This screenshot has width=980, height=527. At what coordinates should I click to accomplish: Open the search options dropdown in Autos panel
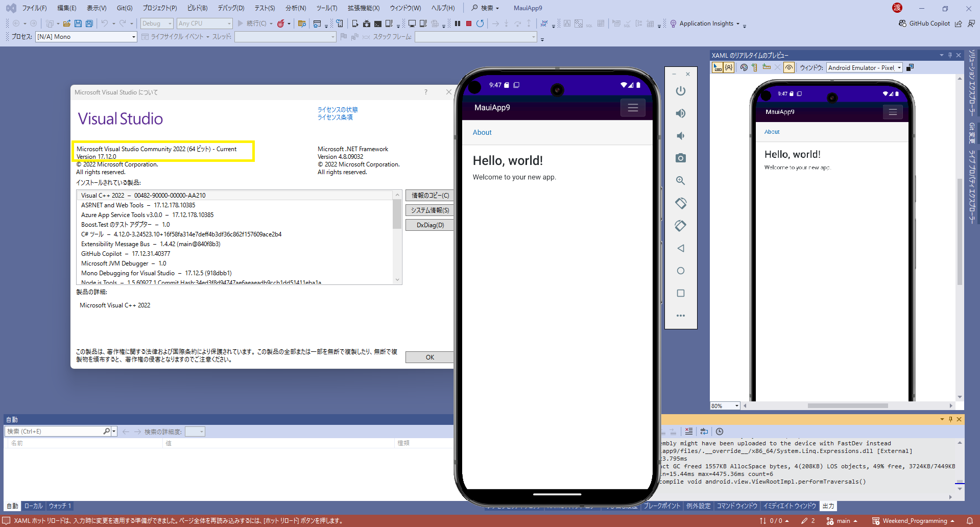coord(114,432)
